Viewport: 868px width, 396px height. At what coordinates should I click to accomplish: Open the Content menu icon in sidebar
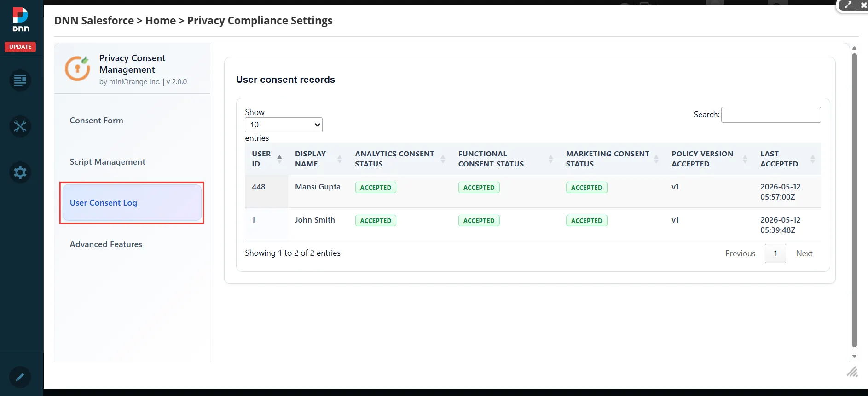click(x=20, y=80)
